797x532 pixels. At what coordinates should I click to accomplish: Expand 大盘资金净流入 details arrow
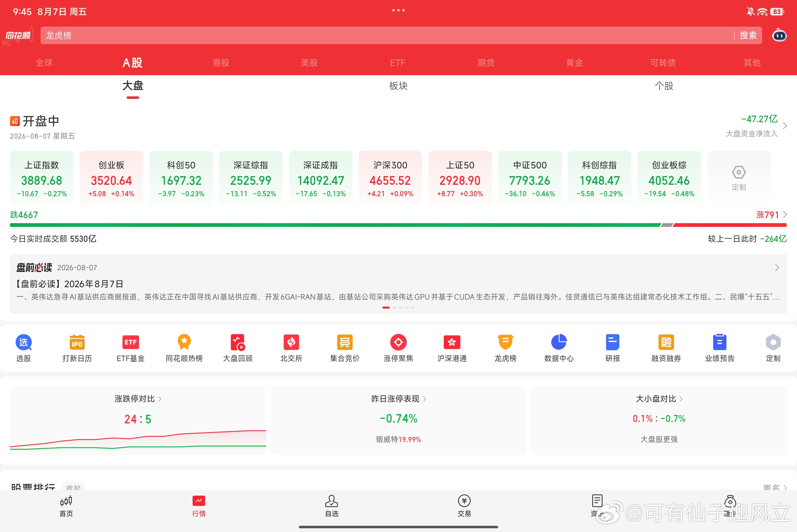pos(785,126)
